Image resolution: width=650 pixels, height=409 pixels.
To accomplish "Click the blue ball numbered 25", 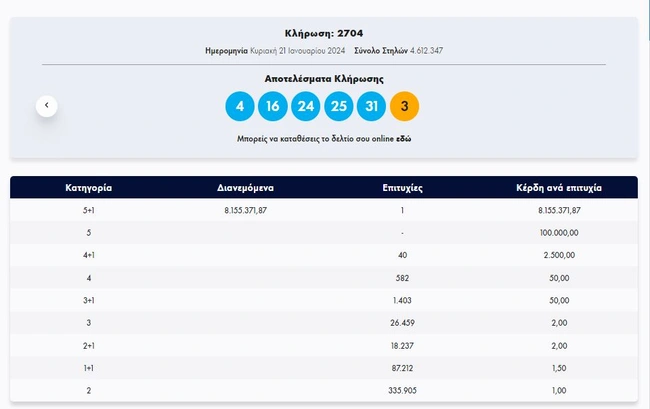I will (339, 106).
